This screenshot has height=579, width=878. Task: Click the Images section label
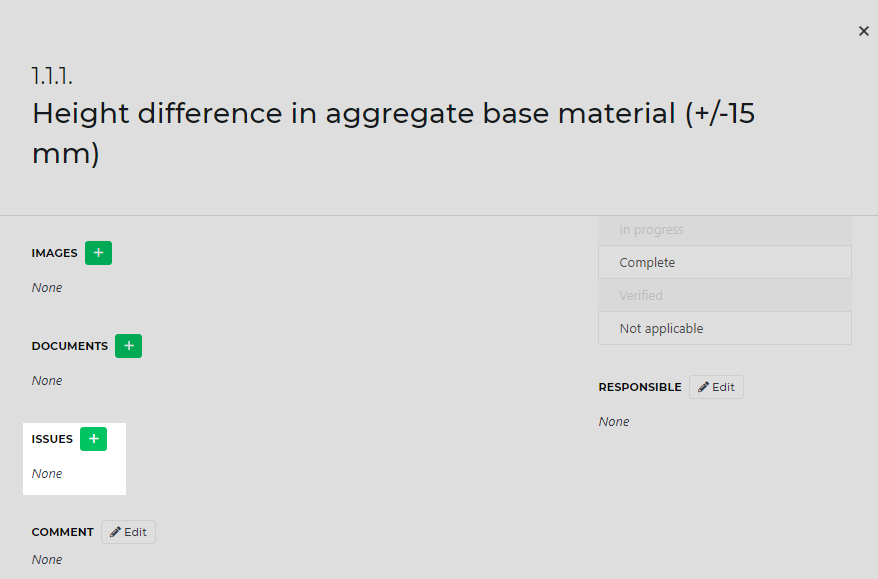point(54,253)
